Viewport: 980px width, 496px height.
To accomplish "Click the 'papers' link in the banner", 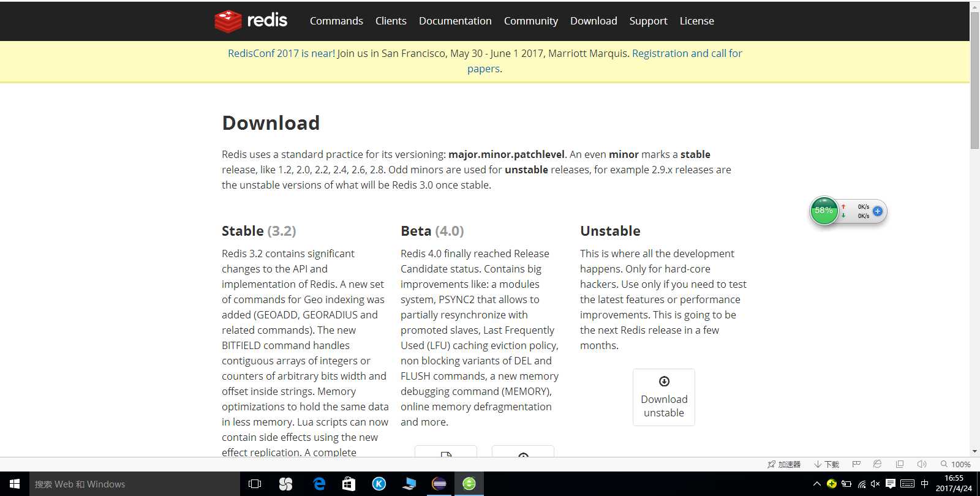I will (483, 69).
